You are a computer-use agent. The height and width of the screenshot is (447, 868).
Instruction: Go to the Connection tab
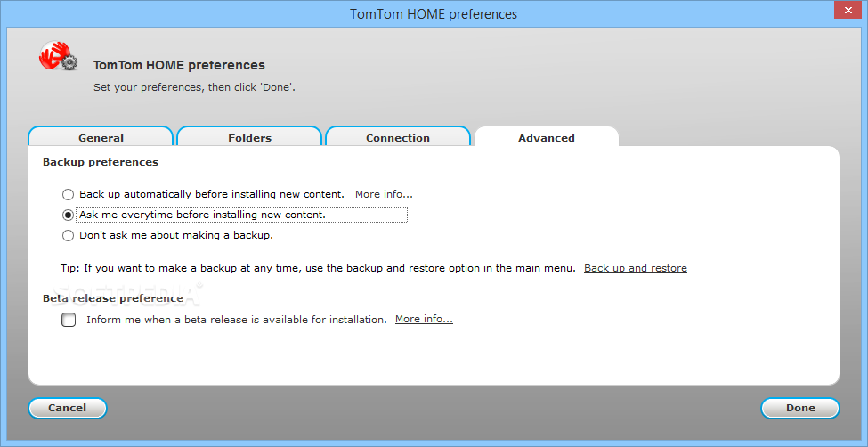[x=398, y=137]
